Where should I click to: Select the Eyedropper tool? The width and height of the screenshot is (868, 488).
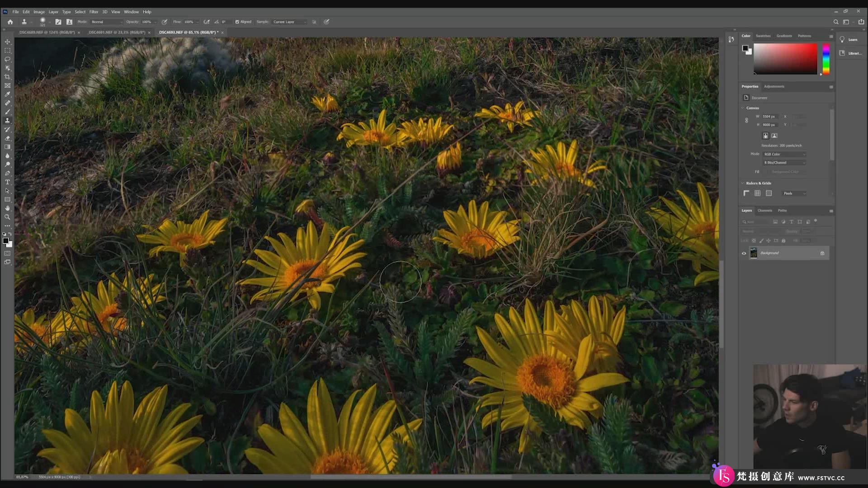[x=7, y=94]
